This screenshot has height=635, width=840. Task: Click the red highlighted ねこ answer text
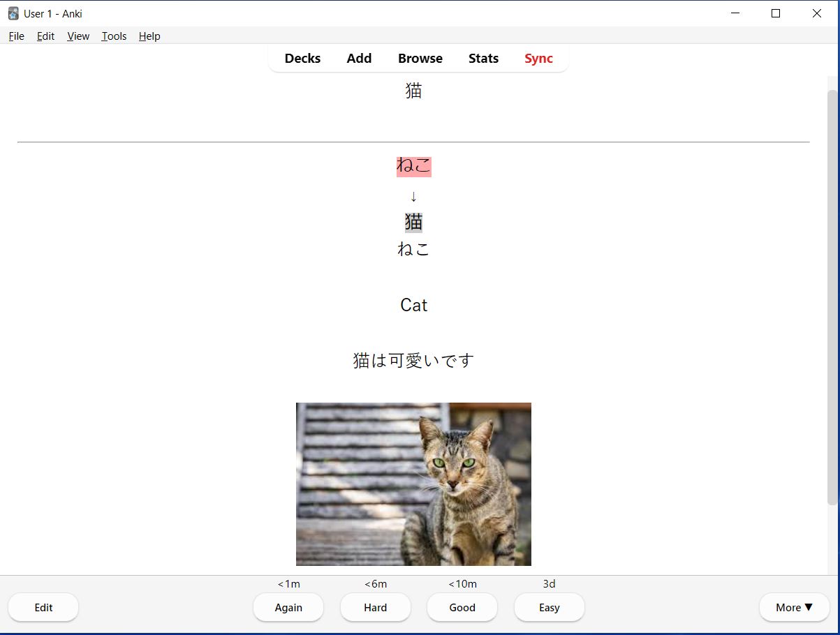click(x=414, y=166)
